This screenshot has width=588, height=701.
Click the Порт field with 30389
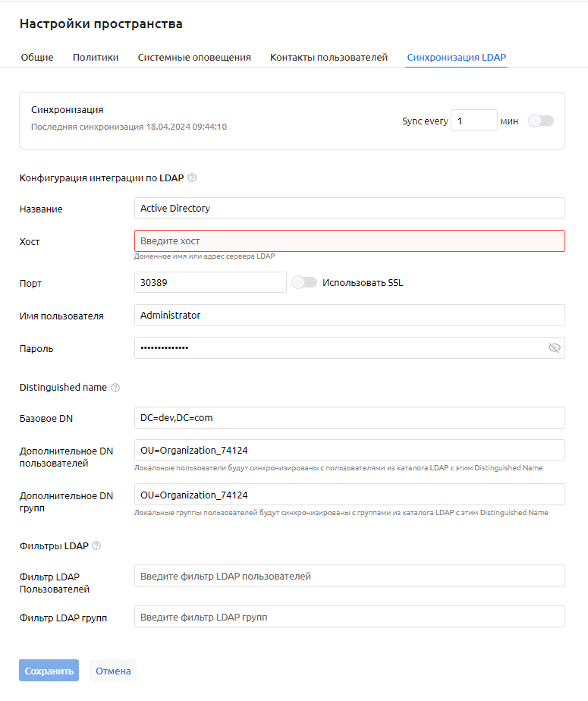click(x=209, y=283)
